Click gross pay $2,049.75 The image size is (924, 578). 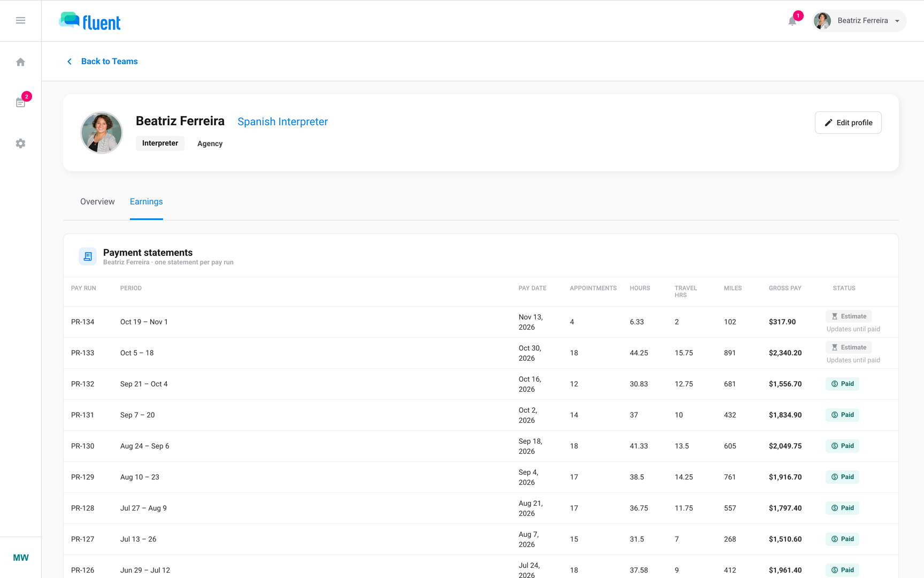coord(785,446)
